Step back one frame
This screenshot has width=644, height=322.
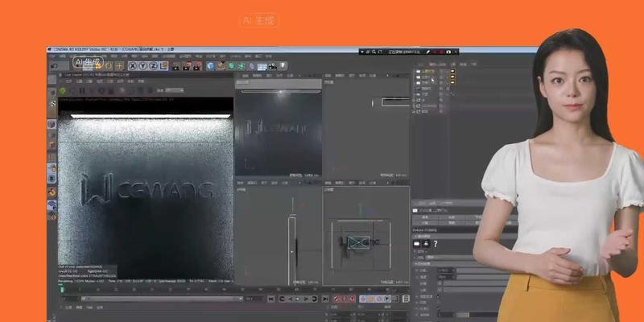point(290,299)
